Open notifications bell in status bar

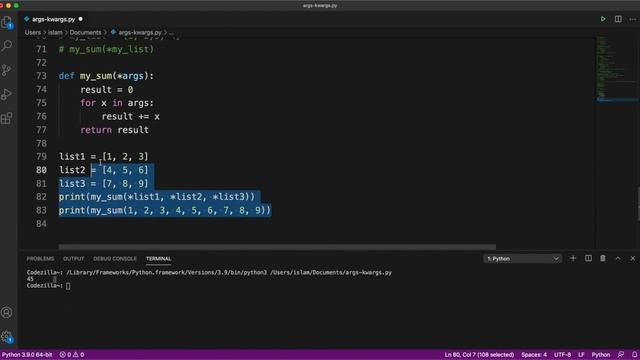[x=634, y=355]
